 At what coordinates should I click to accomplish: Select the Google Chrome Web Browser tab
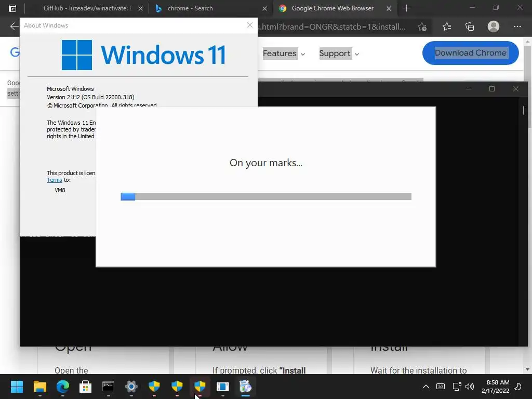pyautogui.click(x=332, y=8)
